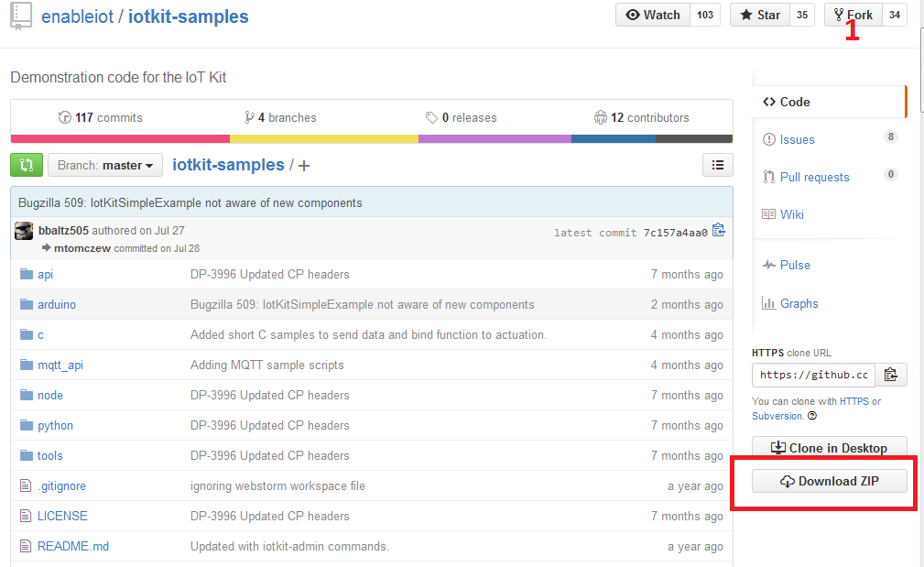Open help icon next to Subversion
This screenshot has height=567, width=924.
tap(812, 416)
